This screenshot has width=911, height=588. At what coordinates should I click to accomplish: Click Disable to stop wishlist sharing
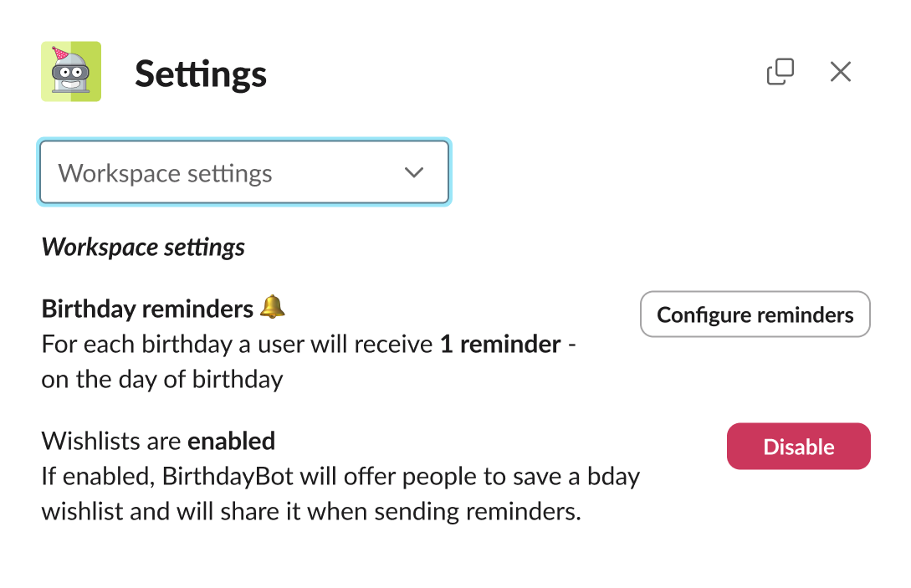click(798, 446)
